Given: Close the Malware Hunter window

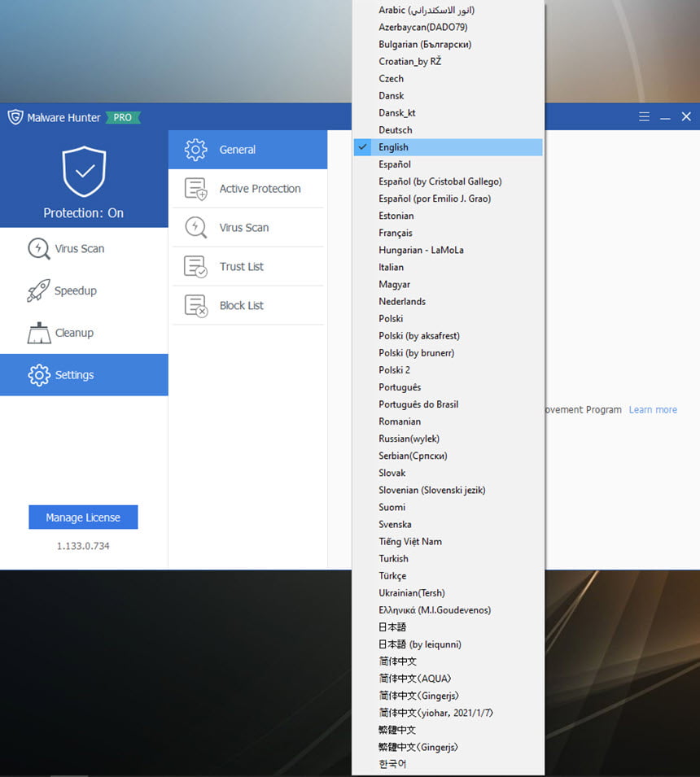Looking at the screenshot, I should [686, 116].
